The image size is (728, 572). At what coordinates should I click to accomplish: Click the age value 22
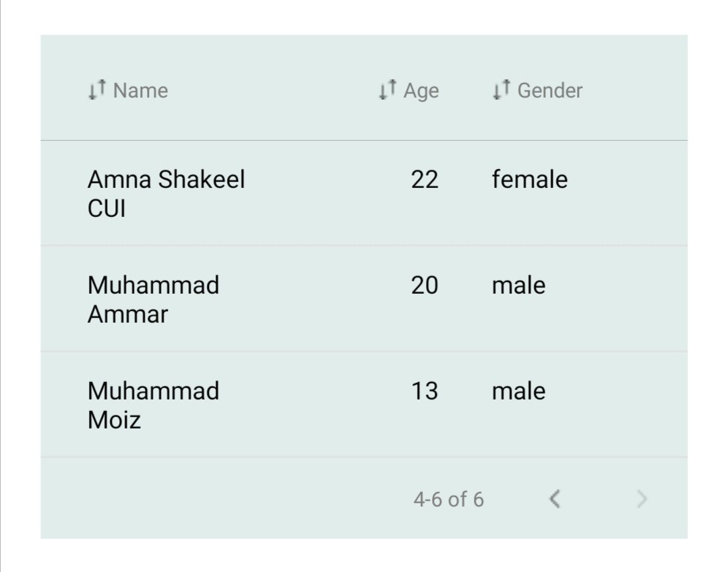(425, 179)
